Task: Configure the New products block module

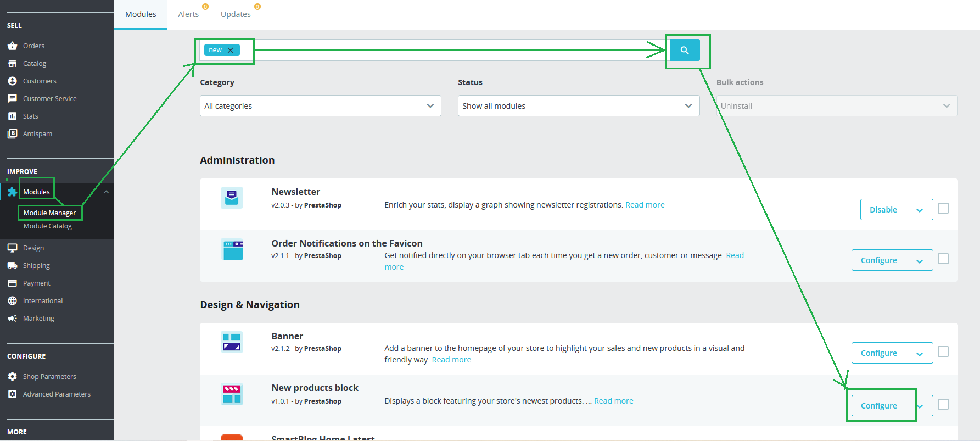Action: coord(878,406)
